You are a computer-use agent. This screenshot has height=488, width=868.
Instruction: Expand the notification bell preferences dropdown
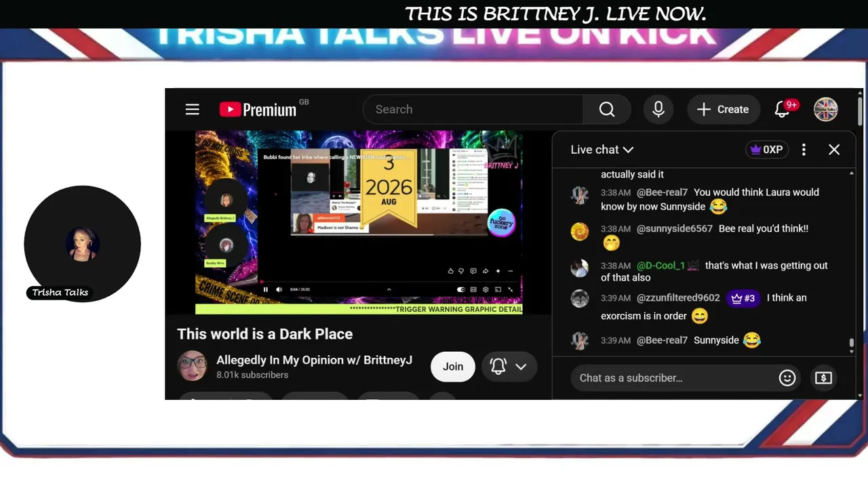point(509,367)
